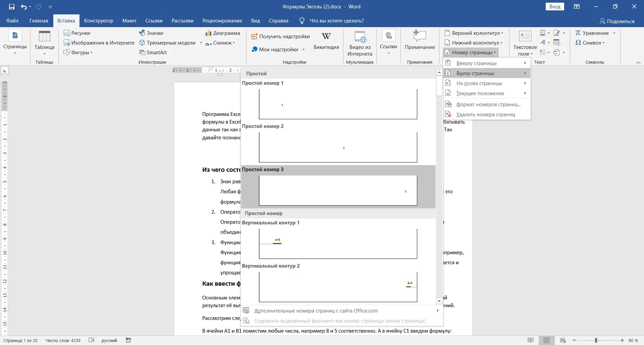The height and width of the screenshot is (345, 644).
Task: Click the zoom out minus button
Action: [x=574, y=340]
